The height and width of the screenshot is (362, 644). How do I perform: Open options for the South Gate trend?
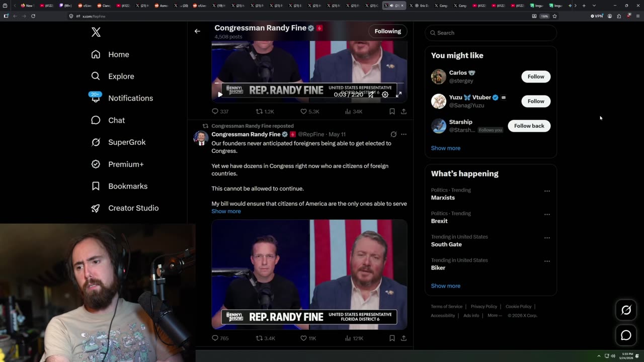(547, 238)
